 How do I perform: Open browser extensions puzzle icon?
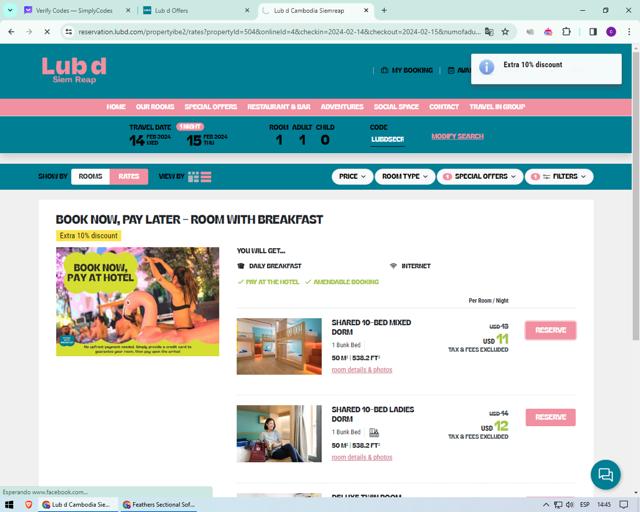[x=566, y=31]
